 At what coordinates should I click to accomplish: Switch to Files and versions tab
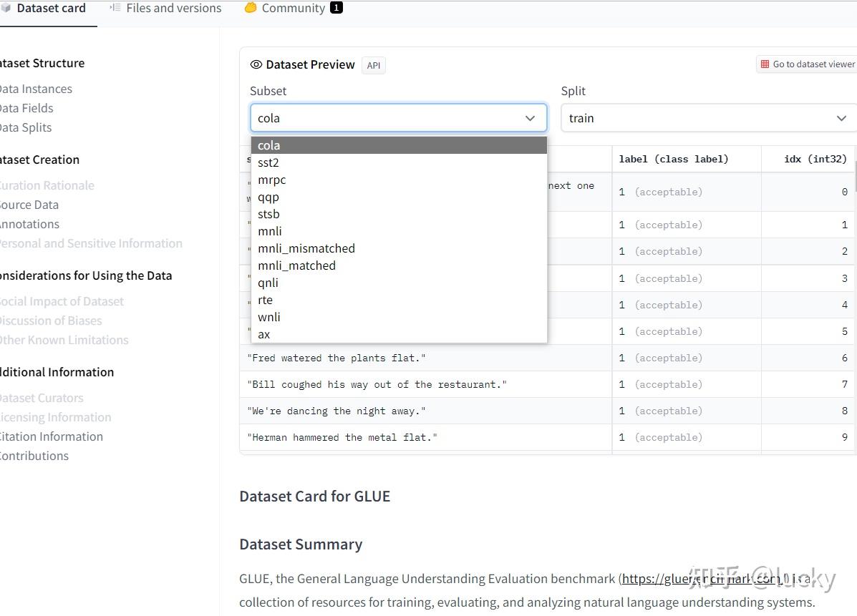[x=165, y=8]
